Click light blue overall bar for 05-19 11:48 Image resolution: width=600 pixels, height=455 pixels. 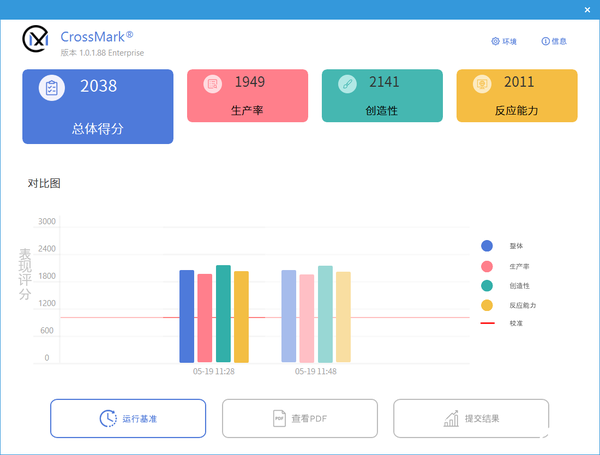[x=289, y=316]
